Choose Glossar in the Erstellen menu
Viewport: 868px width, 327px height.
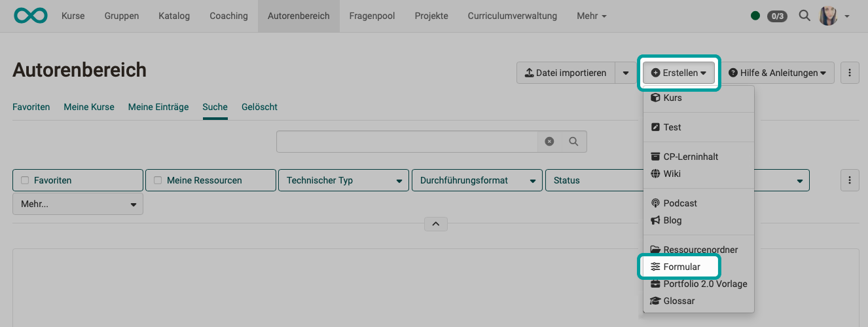click(698, 301)
